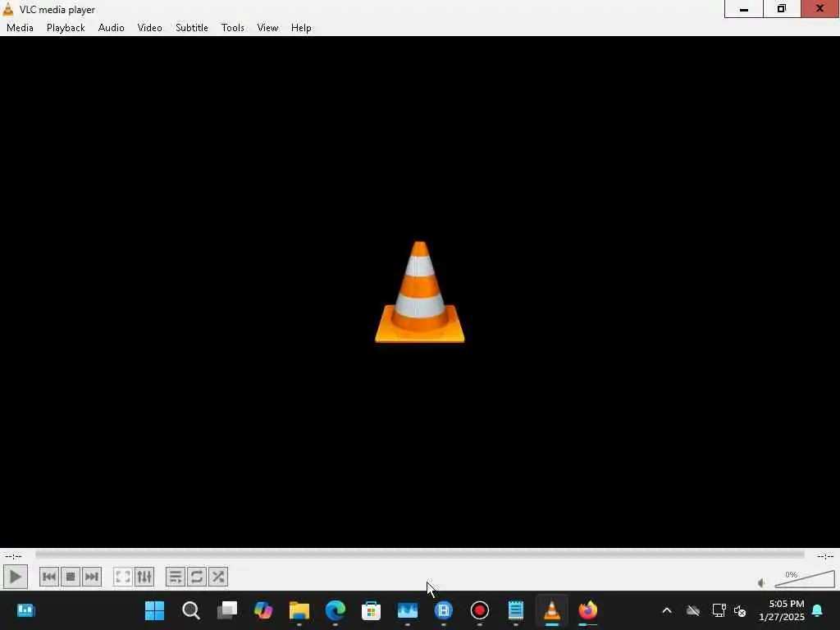The image size is (840, 630).
Task: Open File Explorer from taskbar
Action: [299, 610]
